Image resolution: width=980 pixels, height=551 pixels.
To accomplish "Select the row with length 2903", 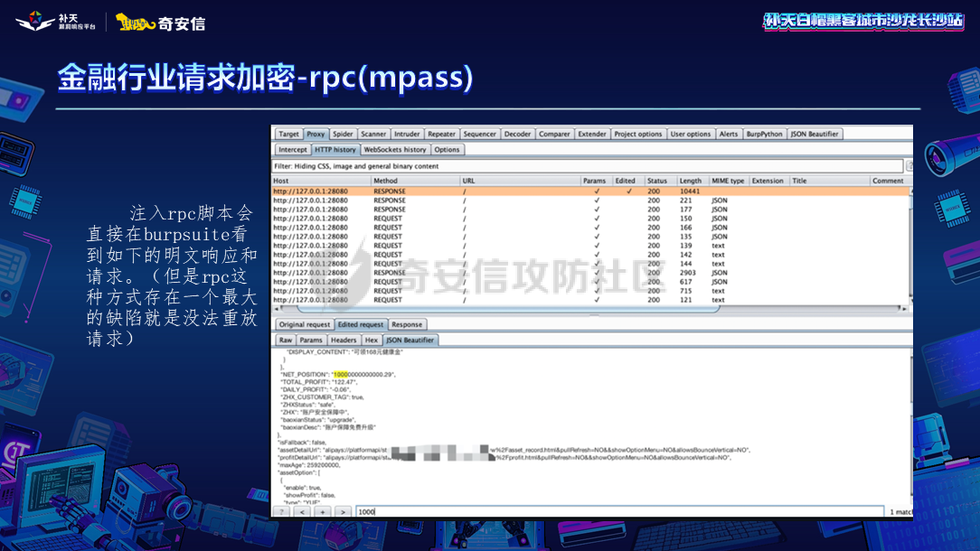I will (x=588, y=273).
